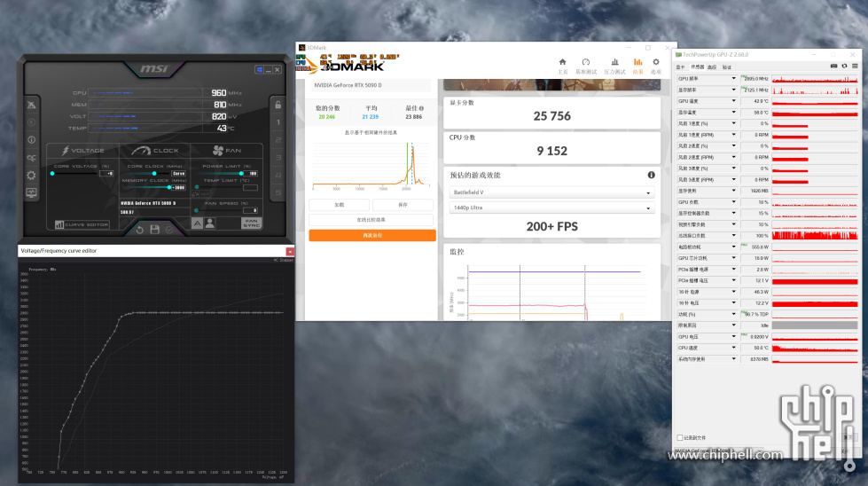
Task: Take a GPU-Z screenshot with the camera icon
Action: click(833, 66)
